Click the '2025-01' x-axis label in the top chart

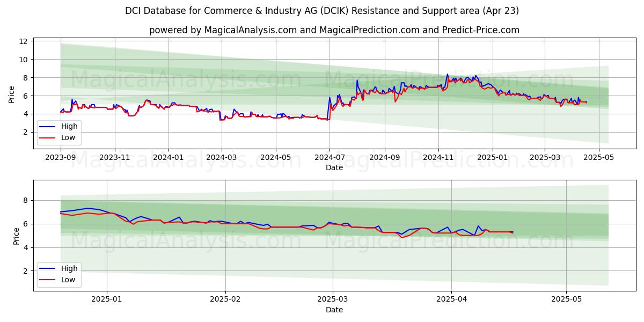492,158
